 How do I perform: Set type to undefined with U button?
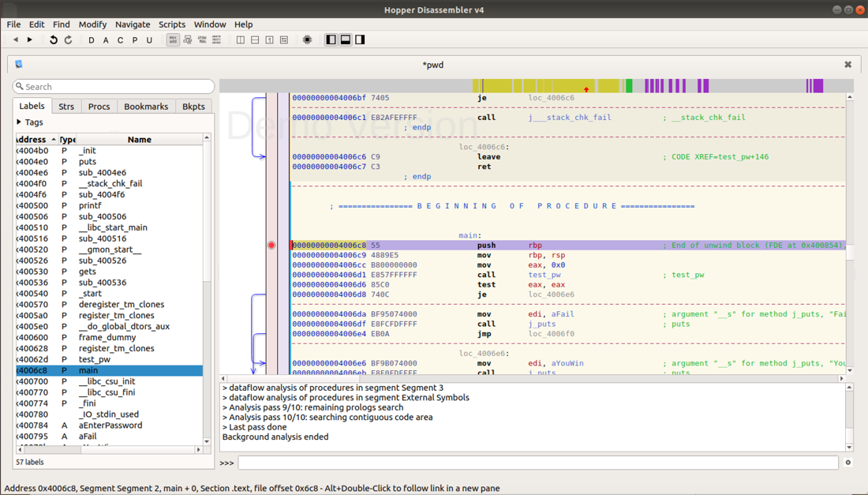pyautogui.click(x=149, y=40)
